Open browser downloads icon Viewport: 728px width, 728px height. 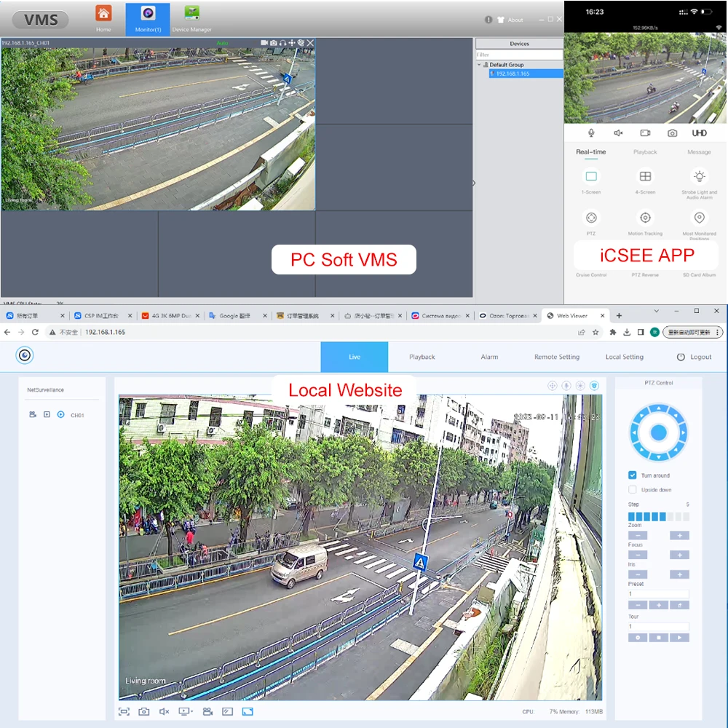coord(627,332)
